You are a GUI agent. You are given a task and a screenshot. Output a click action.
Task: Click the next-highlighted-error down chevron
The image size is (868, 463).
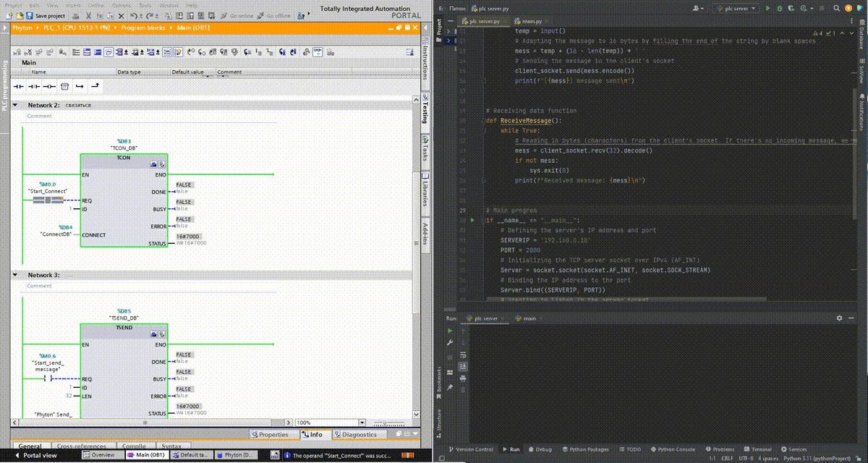point(852,33)
